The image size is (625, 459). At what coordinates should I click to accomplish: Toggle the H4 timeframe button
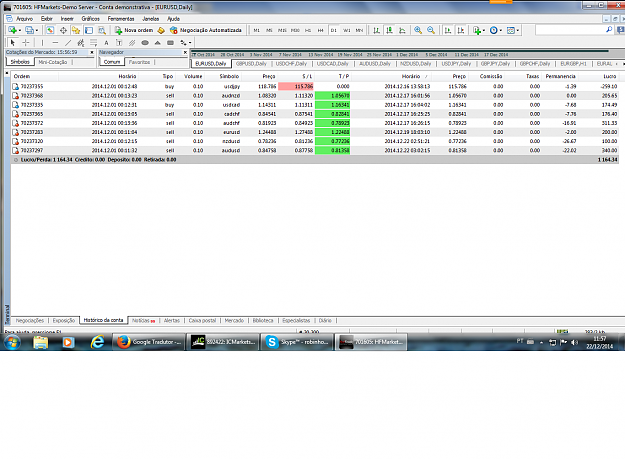coord(320,30)
